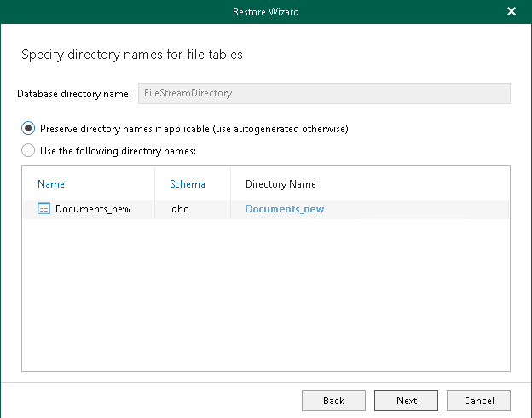Cancel the restore wizard
This screenshot has height=418, width=532.
[478, 400]
